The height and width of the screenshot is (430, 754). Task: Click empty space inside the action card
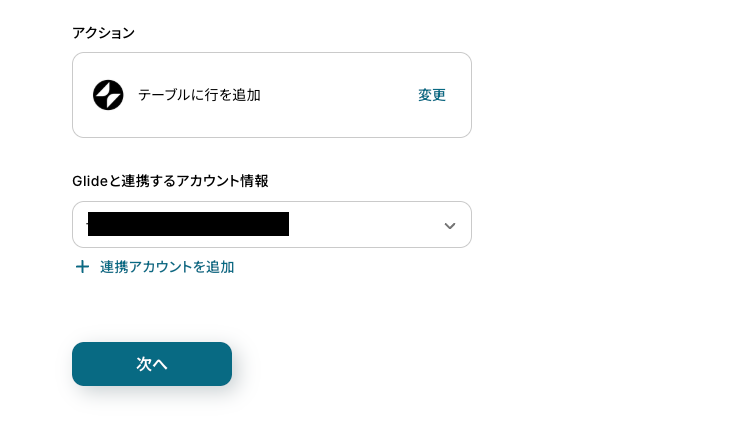click(x=340, y=95)
